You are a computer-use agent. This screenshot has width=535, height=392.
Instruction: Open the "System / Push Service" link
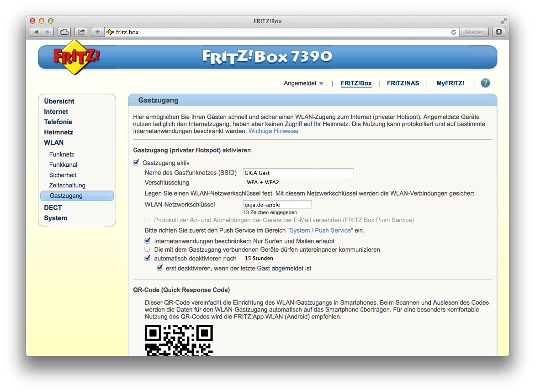pyautogui.click(x=320, y=230)
